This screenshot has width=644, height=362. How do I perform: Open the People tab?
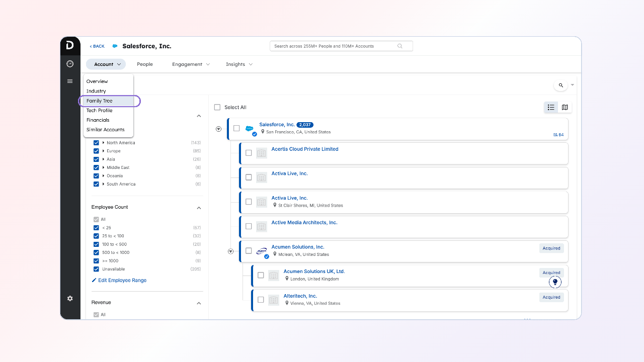click(145, 64)
